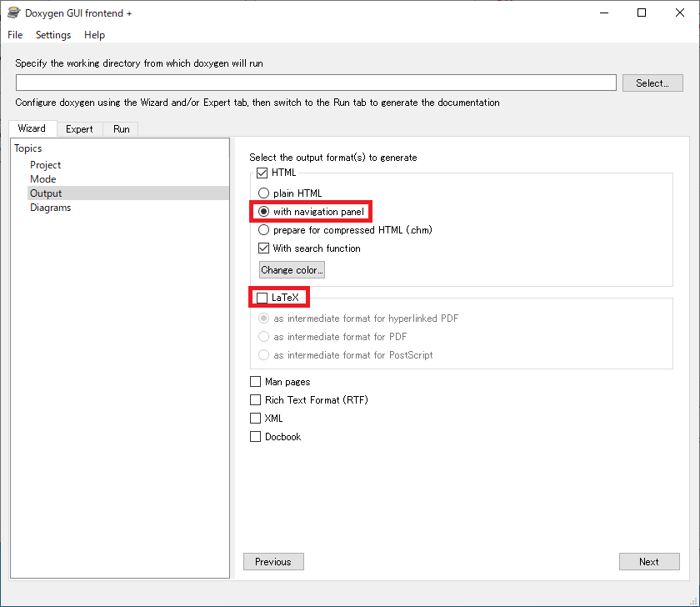
Task: Uncheck the HTML output checkbox
Action: [x=262, y=173]
